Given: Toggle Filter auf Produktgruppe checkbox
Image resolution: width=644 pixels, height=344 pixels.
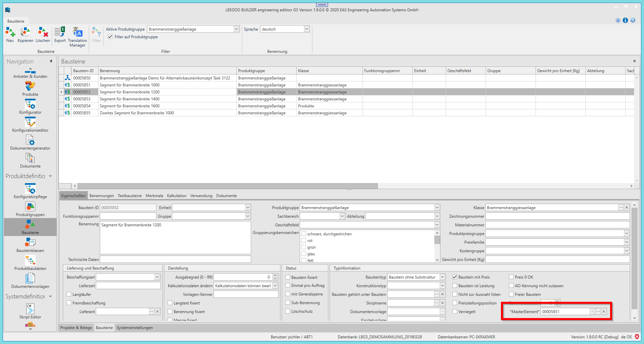Looking at the screenshot, I should tap(110, 37).
